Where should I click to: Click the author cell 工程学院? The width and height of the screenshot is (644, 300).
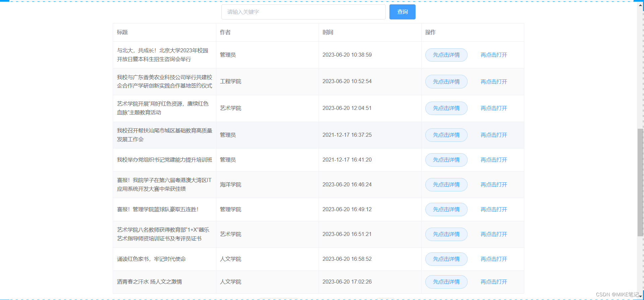click(x=230, y=81)
